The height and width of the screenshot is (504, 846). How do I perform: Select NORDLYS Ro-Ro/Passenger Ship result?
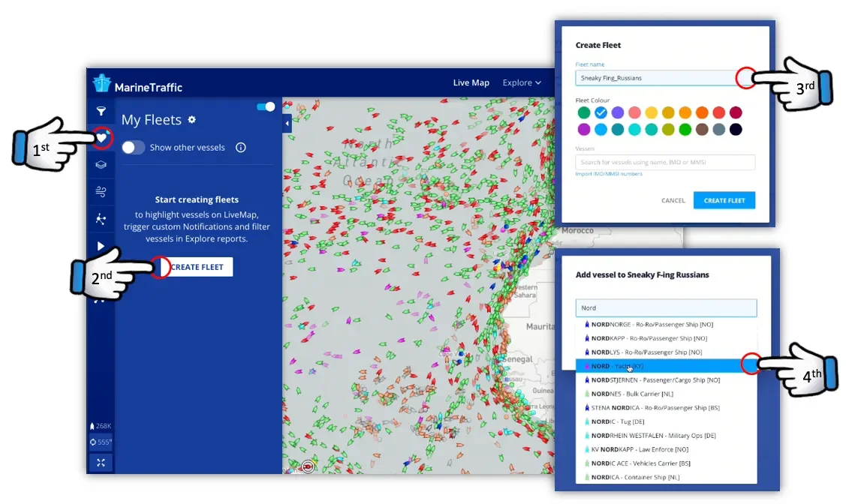point(666,352)
